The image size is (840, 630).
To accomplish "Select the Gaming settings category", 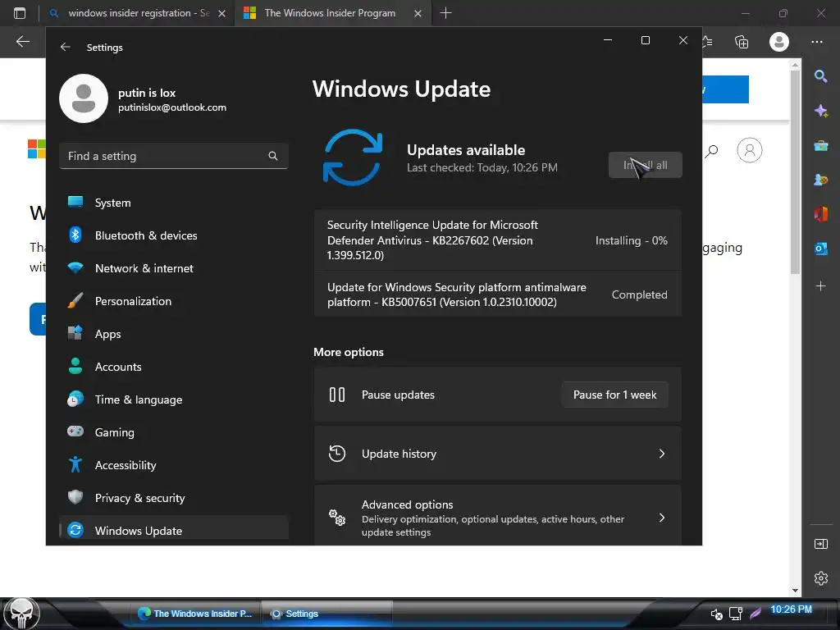I will point(174,431).
